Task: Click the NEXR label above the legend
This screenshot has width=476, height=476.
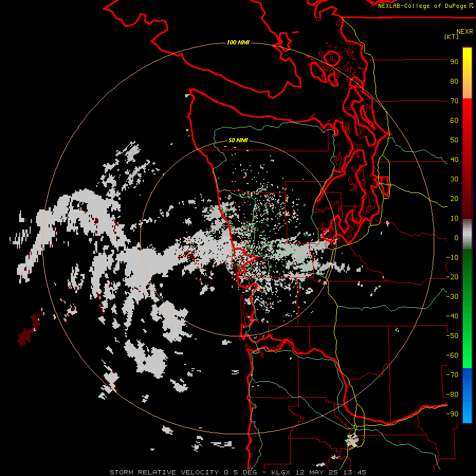Action: 465,31
